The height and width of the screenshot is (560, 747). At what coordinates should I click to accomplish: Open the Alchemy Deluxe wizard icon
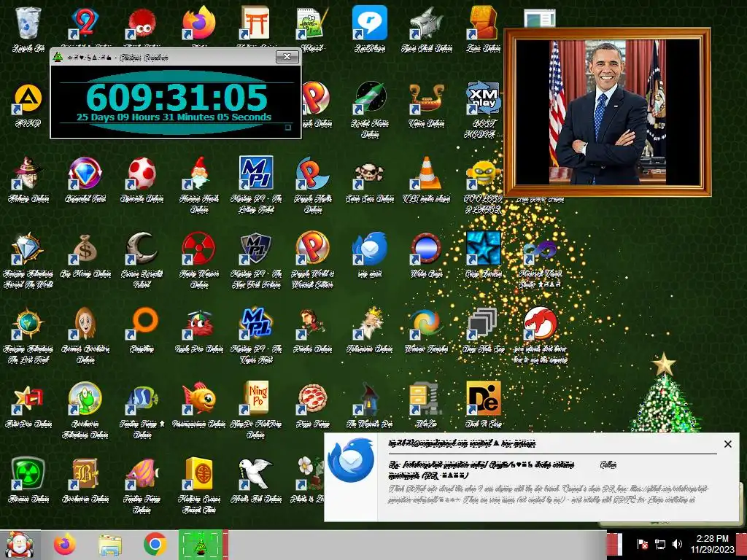(x=28, y=173)
